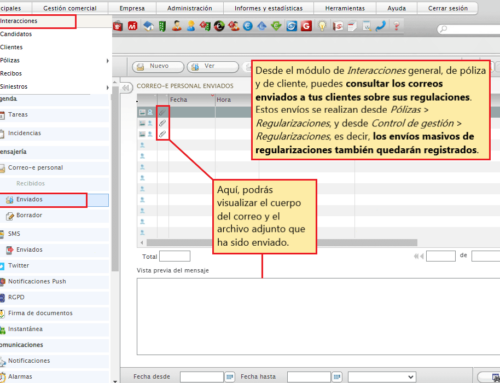This screenshot has width=500, height=383.
Task: Click the red tag with person icon
Action: [x=234, y=26]
